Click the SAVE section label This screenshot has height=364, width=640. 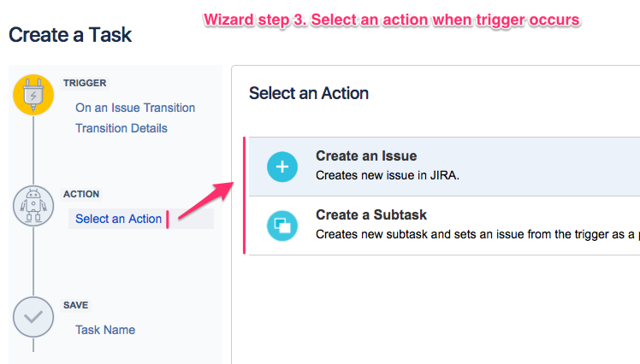pos(76,305)
